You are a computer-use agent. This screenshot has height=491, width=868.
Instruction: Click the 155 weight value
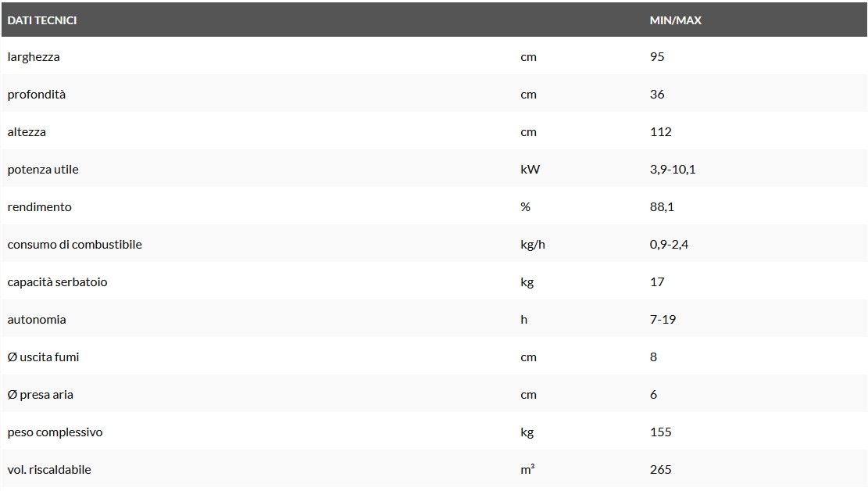click(x=660, y=432)
